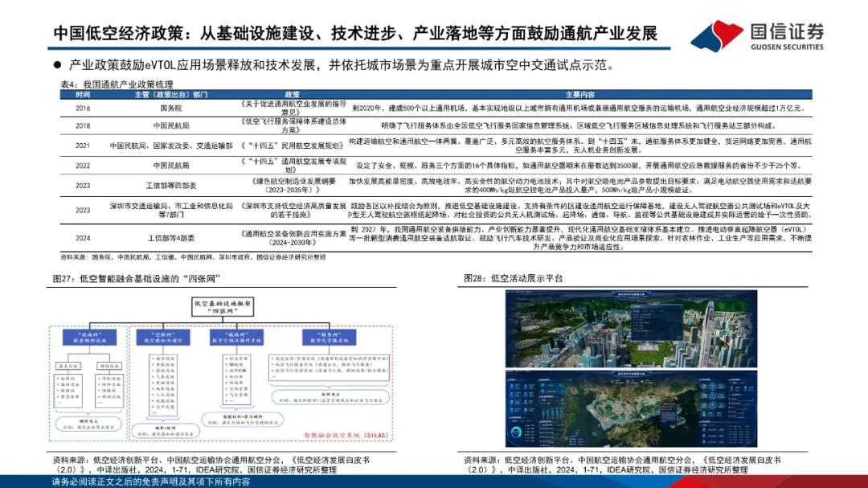The width and height of the screenshot is (868, 488).
Task: Select policy 《"十四五"通用航空发展专项规划》
Action: tap(293, 166)
